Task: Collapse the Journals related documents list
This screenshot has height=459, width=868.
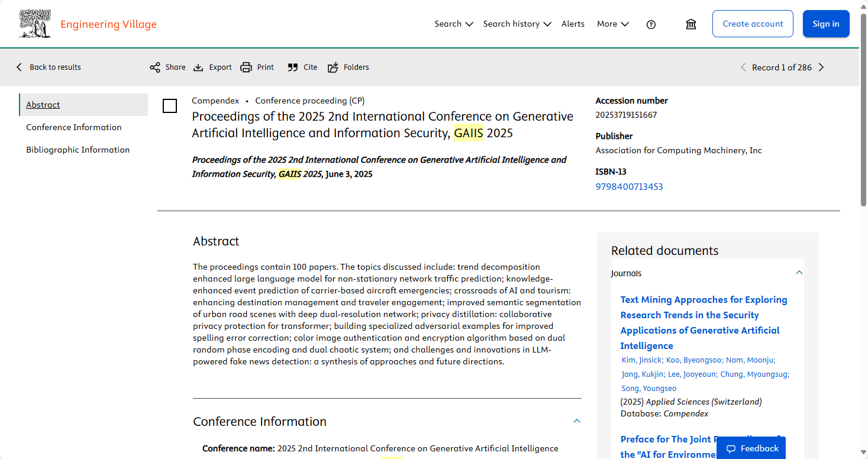Action: click(x=799, y=273)
